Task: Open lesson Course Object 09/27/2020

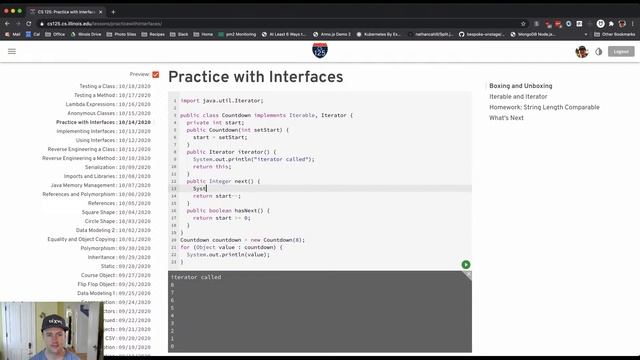Action: [x=116, y=275]
